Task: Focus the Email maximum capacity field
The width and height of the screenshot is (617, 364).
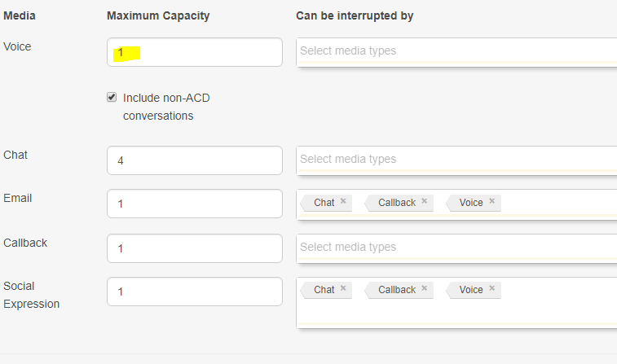Action: click(195, 204)
